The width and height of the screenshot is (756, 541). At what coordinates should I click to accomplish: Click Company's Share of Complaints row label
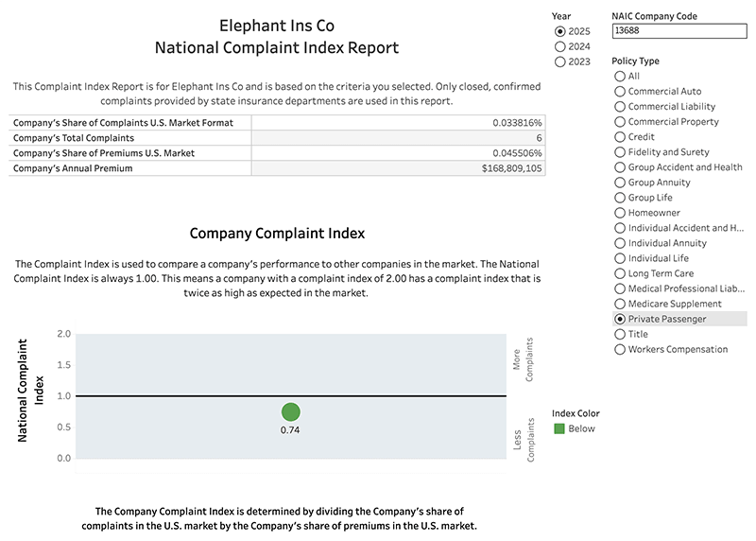(123, 123)
